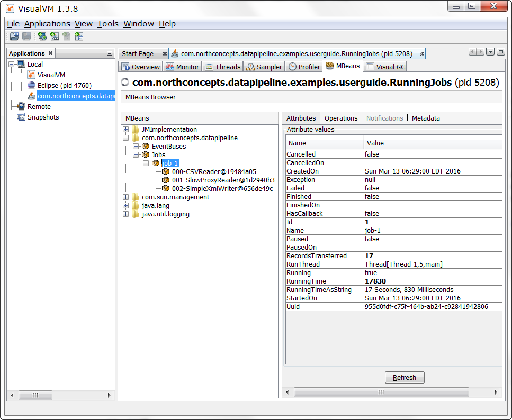Open the Applications menu
The width and height of the screenshot is (512, 420).
[x=47, y=24]
